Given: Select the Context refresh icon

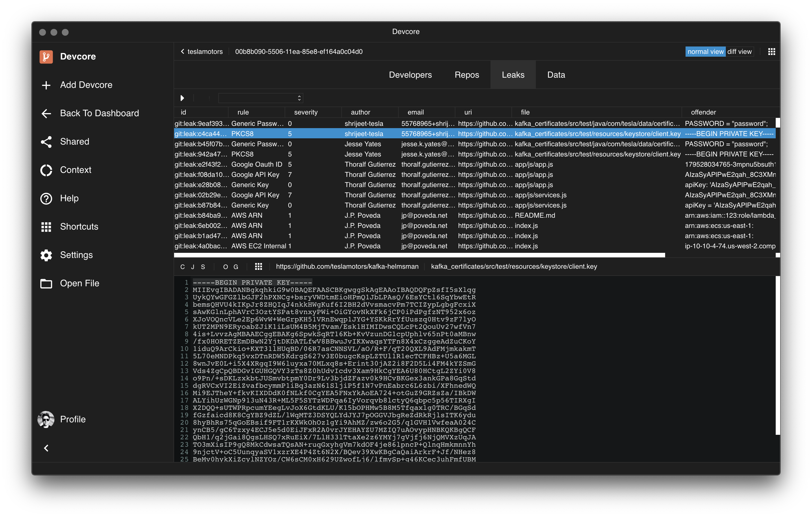Looking at the screenshot, I should click(46, 170).
